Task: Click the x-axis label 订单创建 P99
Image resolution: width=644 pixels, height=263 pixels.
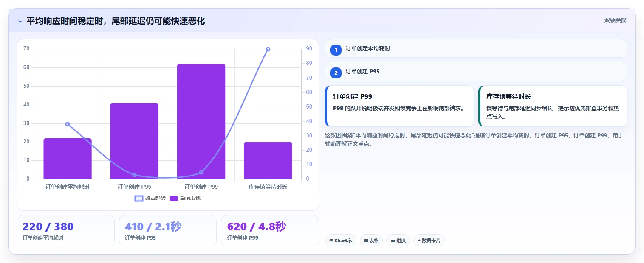Action: pos(201,187)
